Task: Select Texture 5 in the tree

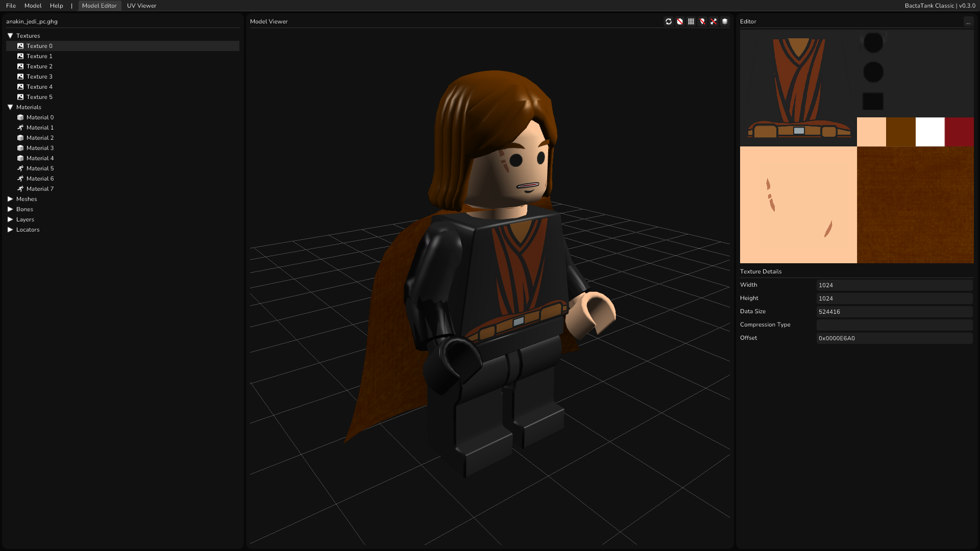Action: coord(39,97)
